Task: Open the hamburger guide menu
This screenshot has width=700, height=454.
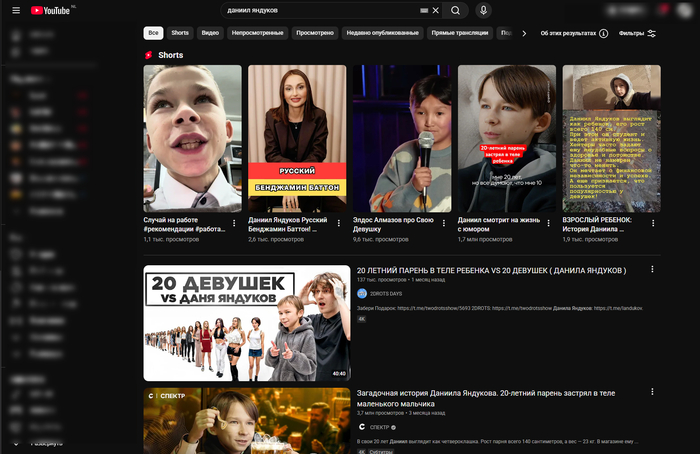Action: (x=16, y=10)
